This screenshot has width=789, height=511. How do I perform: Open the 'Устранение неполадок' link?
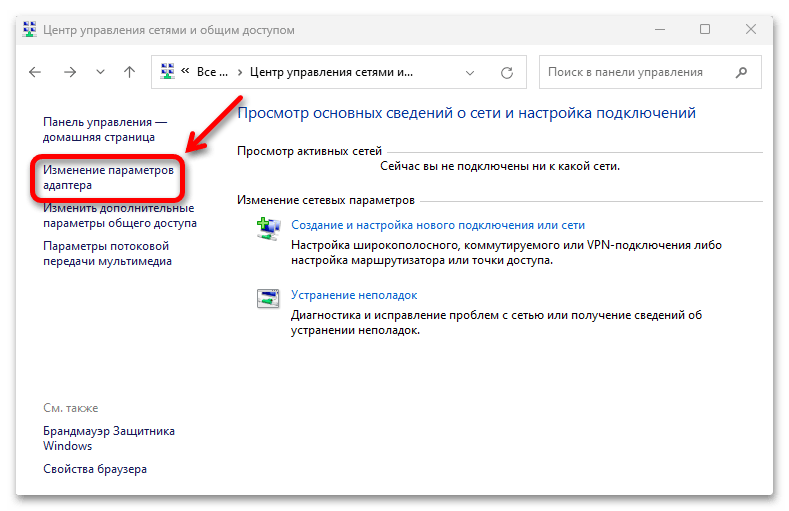point(354,295)
